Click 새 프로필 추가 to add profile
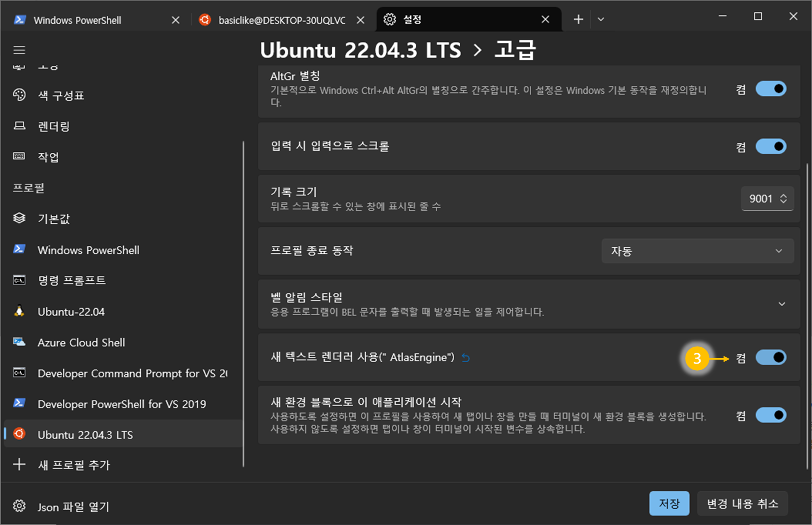The height and width of the screenshot is (525, 812). pos(123,465)
